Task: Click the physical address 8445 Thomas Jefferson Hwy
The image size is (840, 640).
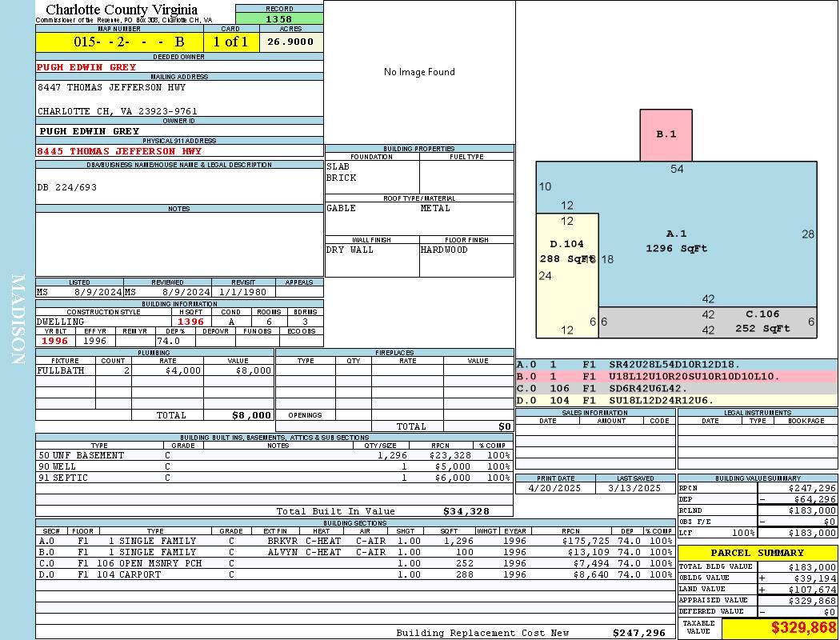Action: click(x=119, y=151)
